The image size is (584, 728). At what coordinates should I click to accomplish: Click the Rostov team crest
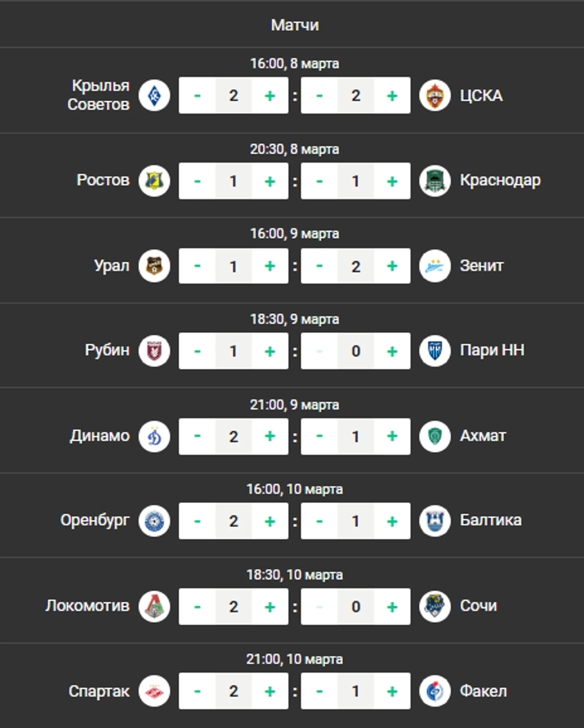[x=154, y=181]
